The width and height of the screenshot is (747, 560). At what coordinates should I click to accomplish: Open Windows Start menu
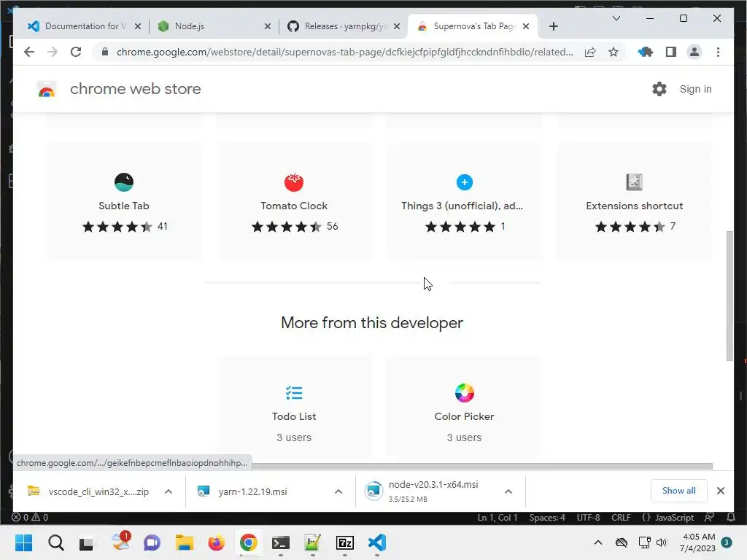tap(24, 542)
